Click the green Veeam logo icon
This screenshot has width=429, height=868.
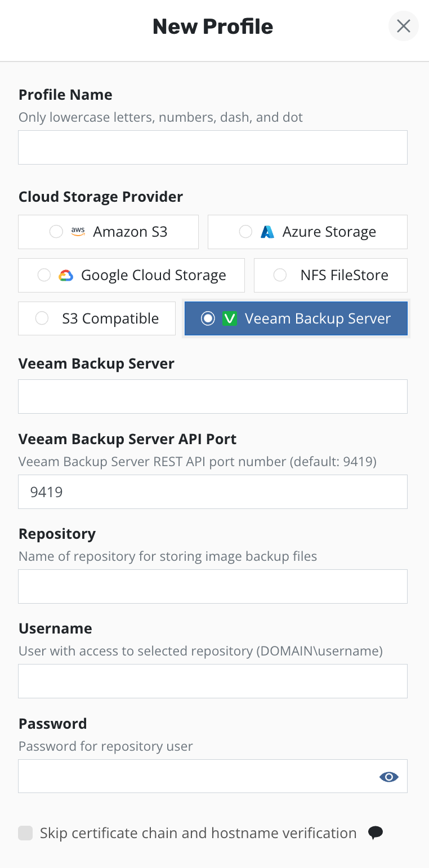(x=229, y=318)
